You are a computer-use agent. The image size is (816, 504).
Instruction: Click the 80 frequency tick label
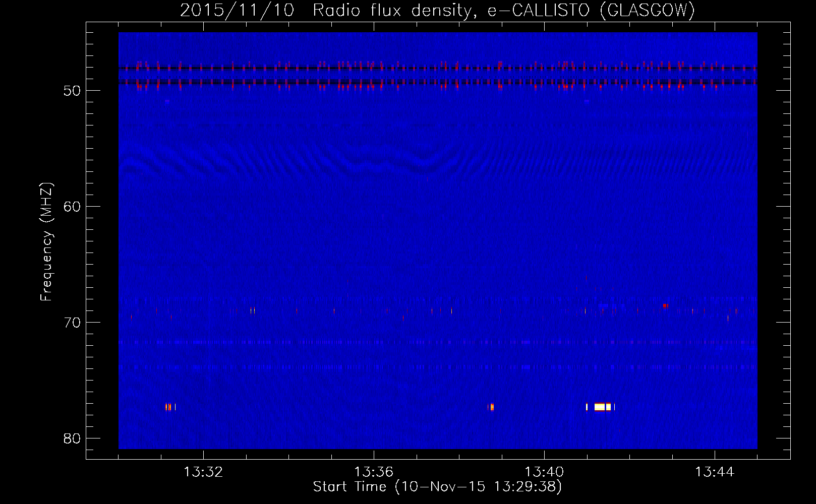[72, 438]
